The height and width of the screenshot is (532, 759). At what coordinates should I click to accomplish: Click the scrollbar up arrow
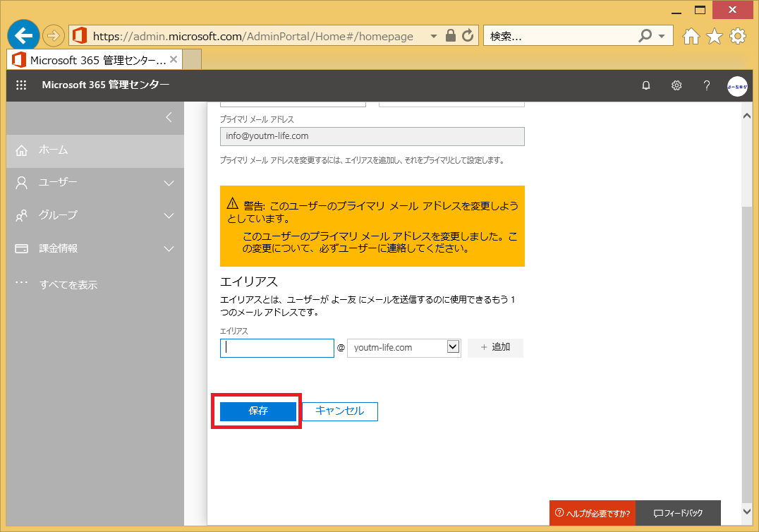tap(747, 116)
